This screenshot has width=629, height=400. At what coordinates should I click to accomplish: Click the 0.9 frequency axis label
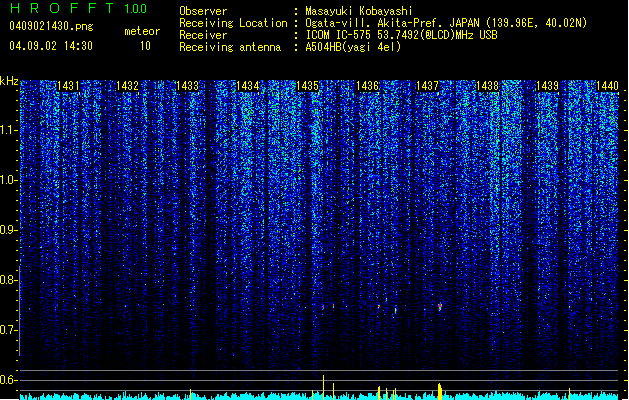[x=8, y=230]
